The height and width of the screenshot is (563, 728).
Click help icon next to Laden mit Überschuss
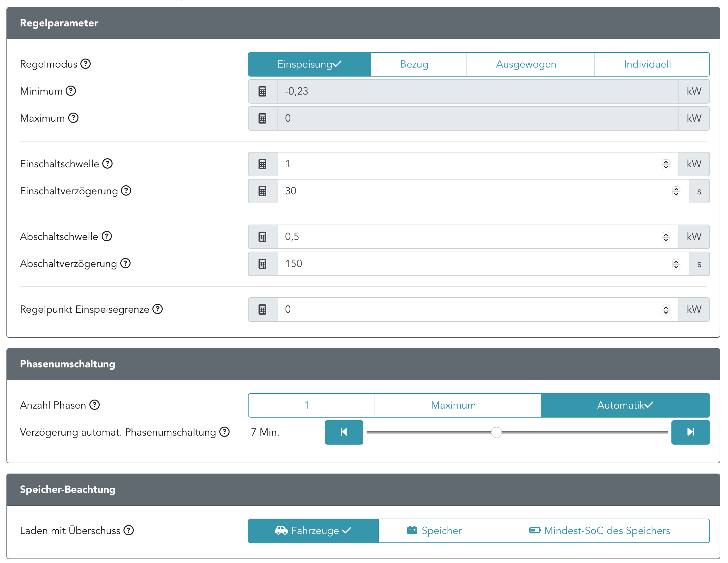click(x=129, y=530)
